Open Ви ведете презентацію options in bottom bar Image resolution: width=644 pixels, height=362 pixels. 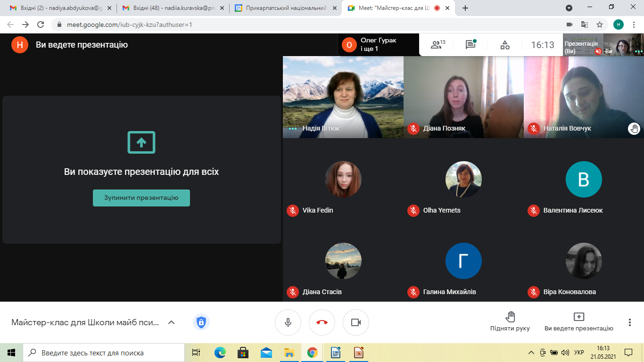(x=578, y=321)
